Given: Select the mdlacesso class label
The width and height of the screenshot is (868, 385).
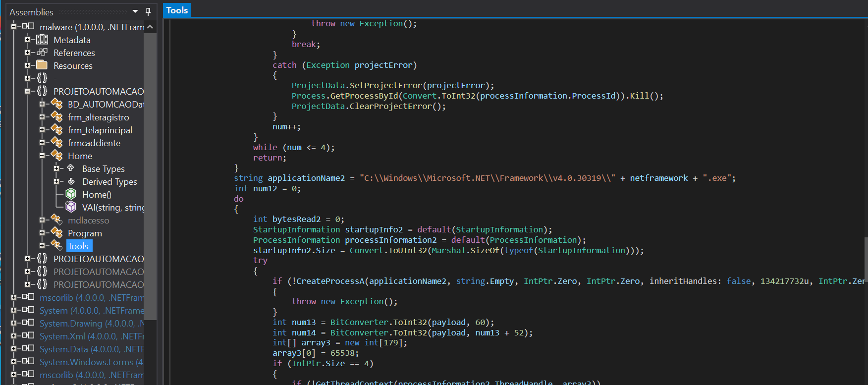Looking at the screenshot, I should point(89,220).
